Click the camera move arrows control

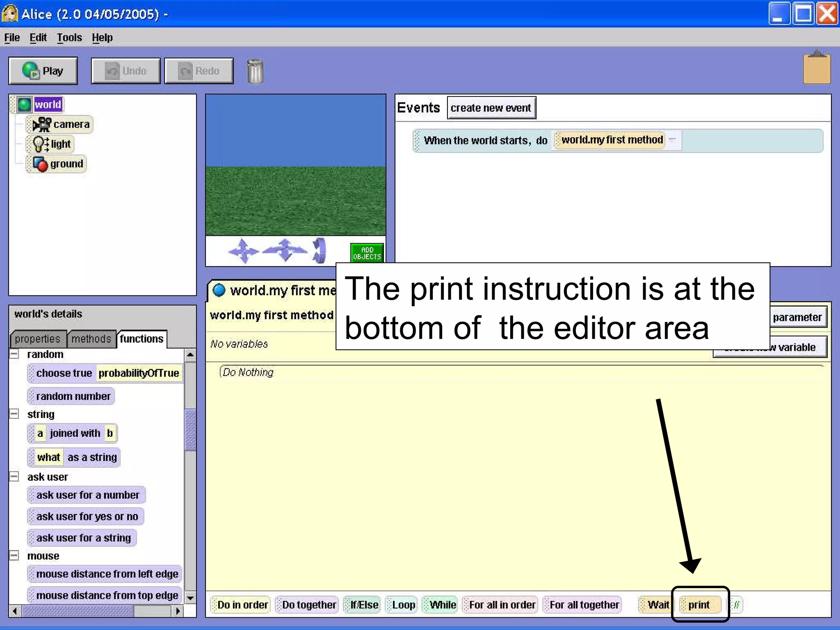point(243,250)
